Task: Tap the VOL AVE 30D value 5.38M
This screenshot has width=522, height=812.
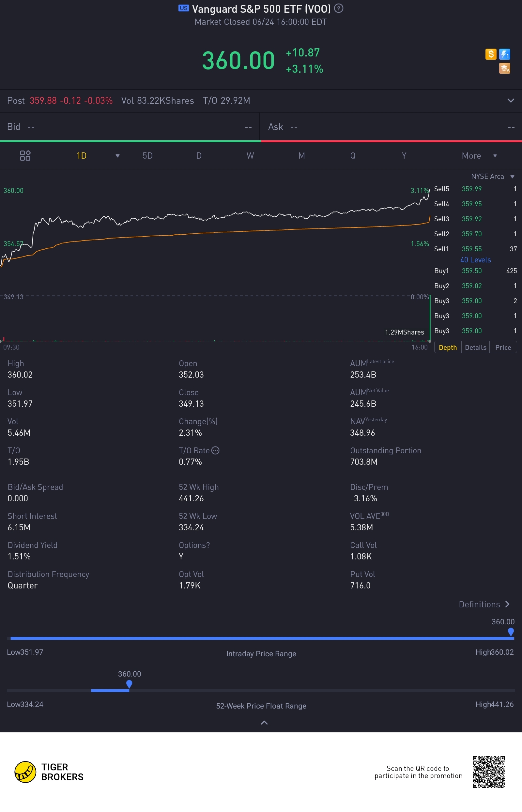Action: [x=361, y=527]
